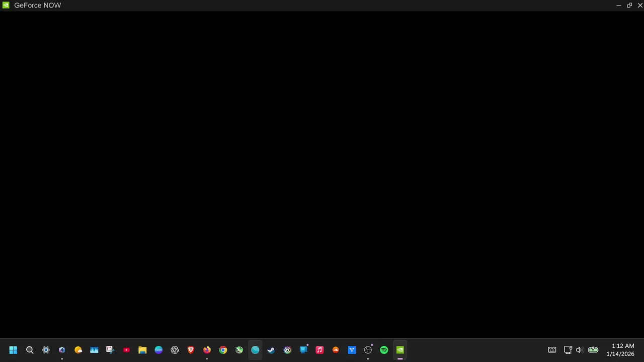This screenshot has width=644, height=362.
Task: Launch Apple Music from taskbar
Action: click(319, 350)
